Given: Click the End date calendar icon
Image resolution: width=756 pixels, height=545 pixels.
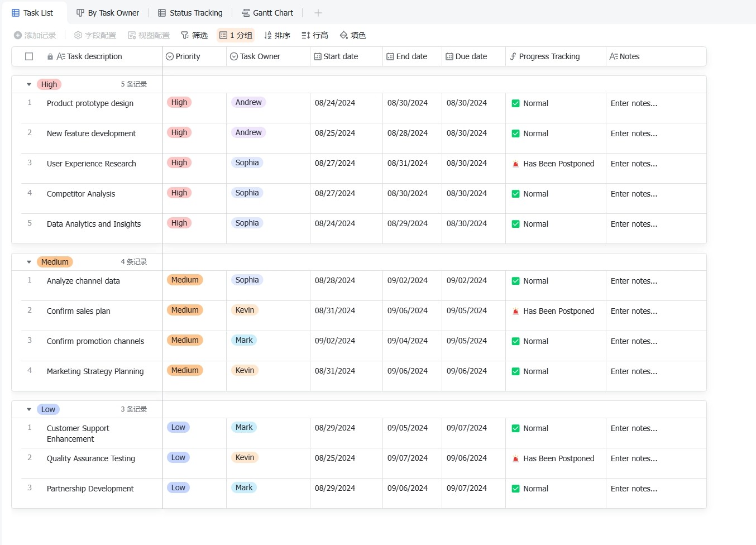Looking at the screenshot, I should [390, 56].
